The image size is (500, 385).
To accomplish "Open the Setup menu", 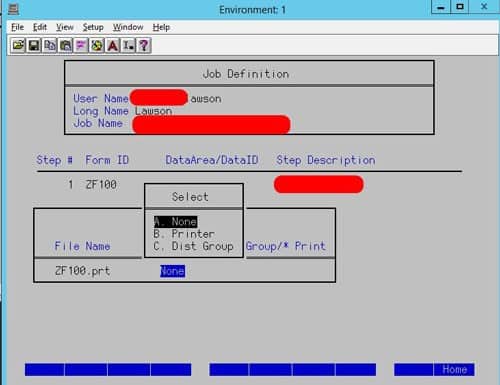I will point(93,27).
